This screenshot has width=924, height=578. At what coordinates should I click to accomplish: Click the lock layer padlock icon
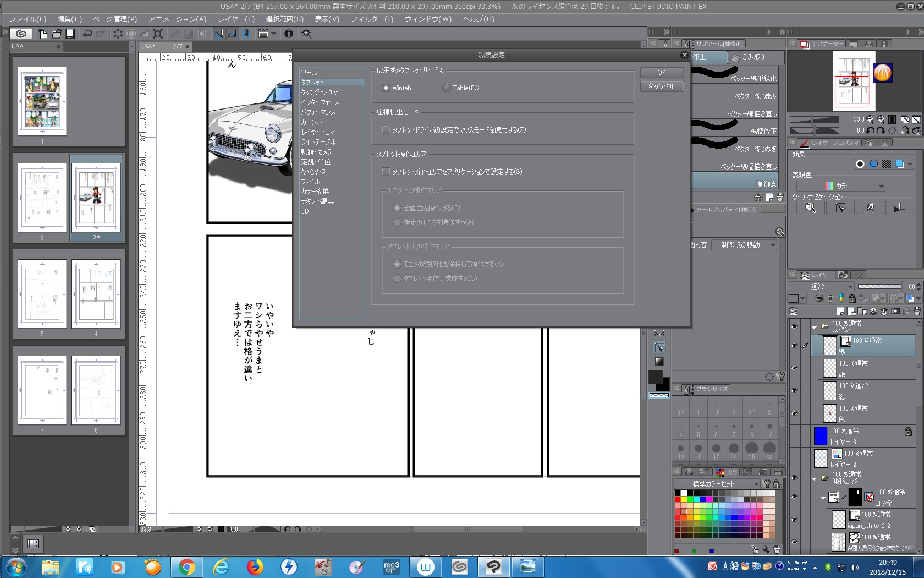click(852, 298)
